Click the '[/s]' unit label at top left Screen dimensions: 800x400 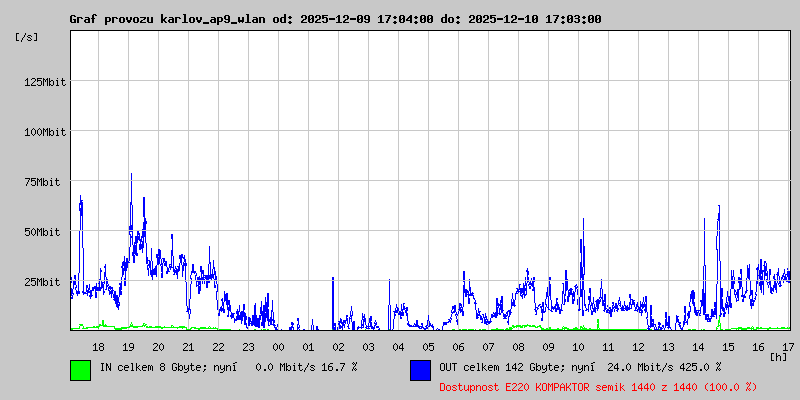(27, 37)
